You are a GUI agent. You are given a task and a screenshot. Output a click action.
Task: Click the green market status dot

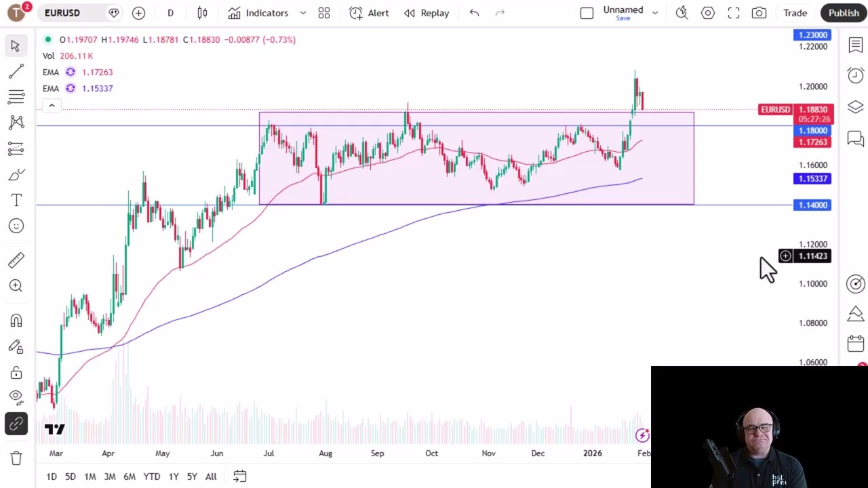48,39
